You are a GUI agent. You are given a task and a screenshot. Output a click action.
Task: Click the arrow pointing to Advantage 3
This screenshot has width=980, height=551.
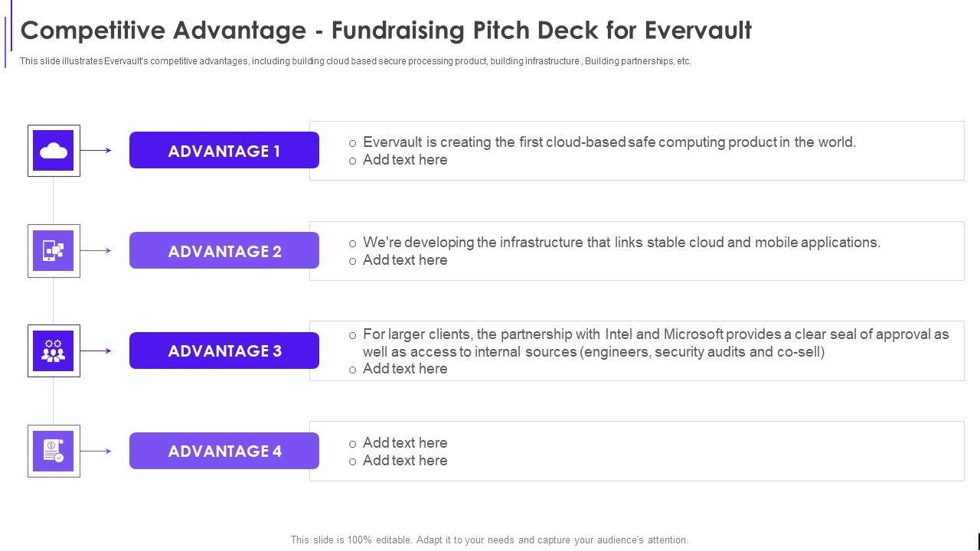[96, 351]
